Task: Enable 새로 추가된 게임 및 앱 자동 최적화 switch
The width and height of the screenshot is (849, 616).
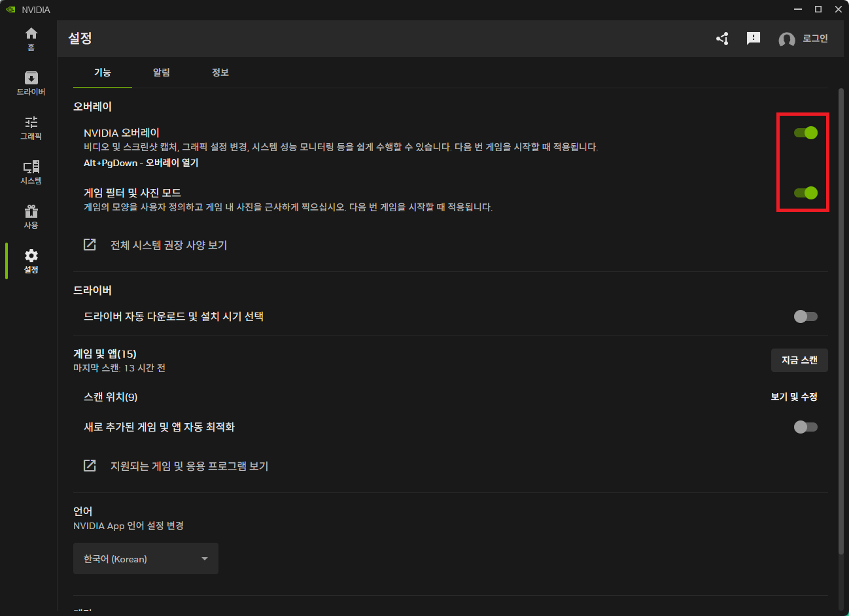Action: tap(805, 427)
